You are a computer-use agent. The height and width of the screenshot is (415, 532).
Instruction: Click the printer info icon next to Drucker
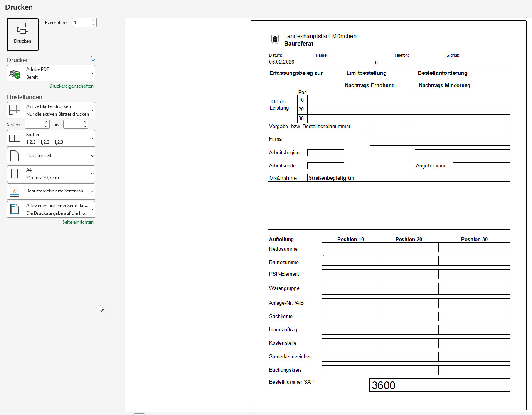(x=93, y=58)
